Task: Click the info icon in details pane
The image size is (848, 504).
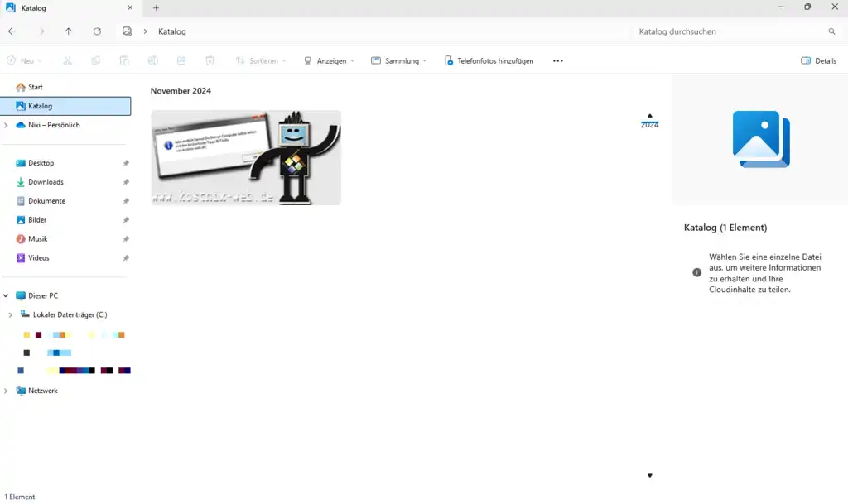Action: [x=696, y=273]
